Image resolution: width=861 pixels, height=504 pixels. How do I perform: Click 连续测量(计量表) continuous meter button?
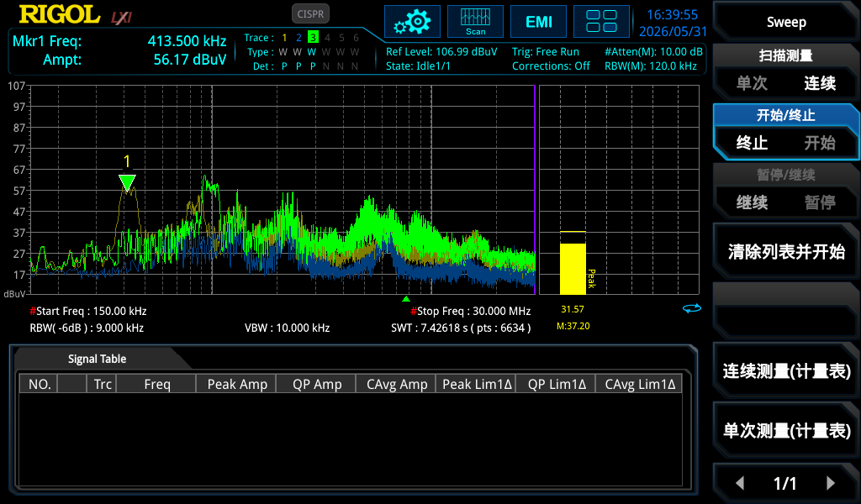(x=786, y=371)
